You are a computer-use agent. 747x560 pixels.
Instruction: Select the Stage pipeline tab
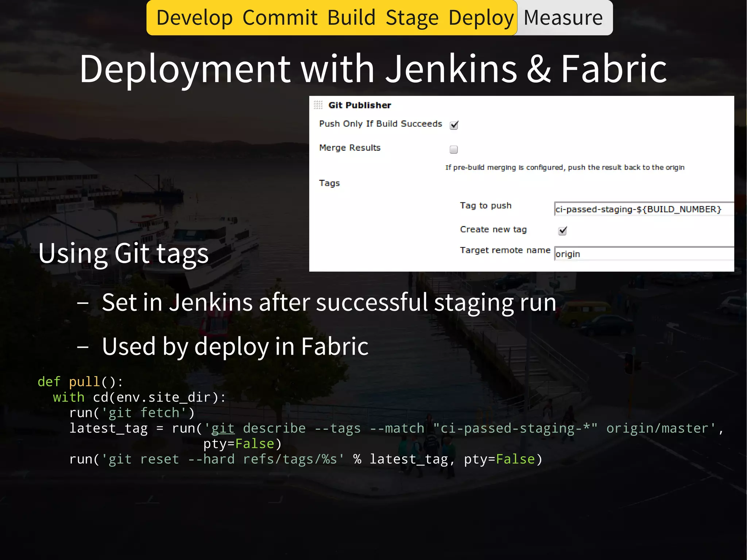tap(412, 18)
